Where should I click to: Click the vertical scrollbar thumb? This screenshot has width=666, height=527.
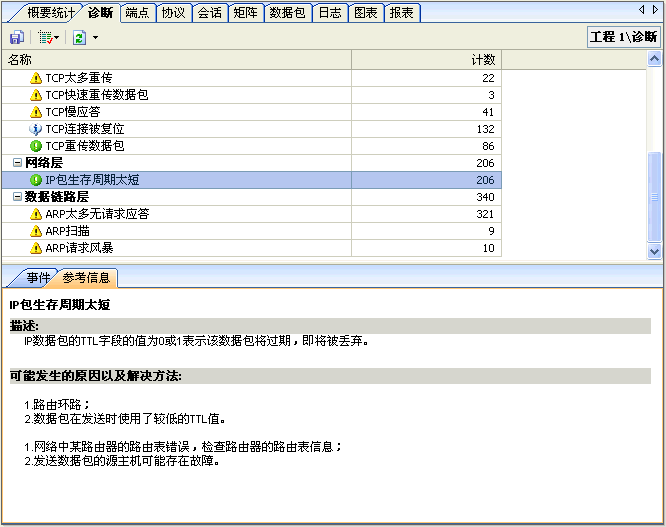(654, 197)
